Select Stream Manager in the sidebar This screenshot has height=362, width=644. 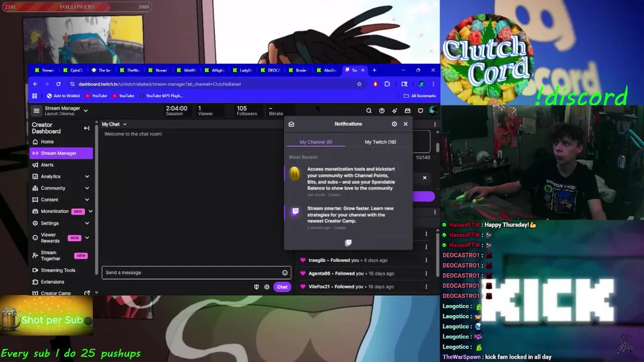pyautogui.click(x=61, y=153)
